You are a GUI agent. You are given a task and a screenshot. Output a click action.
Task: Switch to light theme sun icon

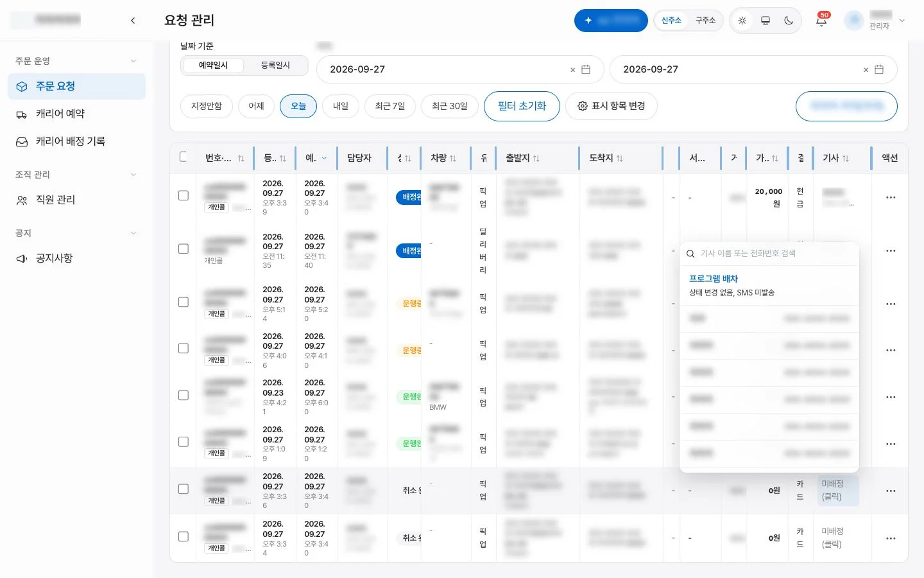[x=742, y=21]
